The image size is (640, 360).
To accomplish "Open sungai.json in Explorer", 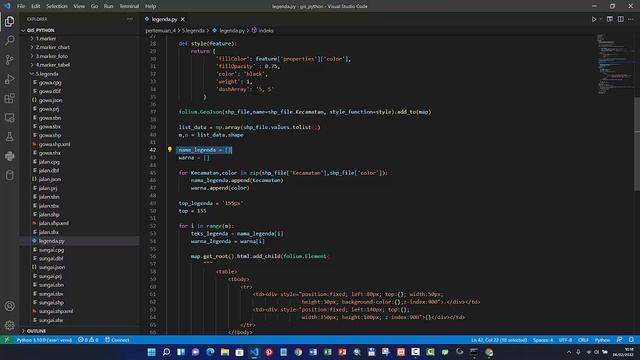I will click(x=52, y=267).
